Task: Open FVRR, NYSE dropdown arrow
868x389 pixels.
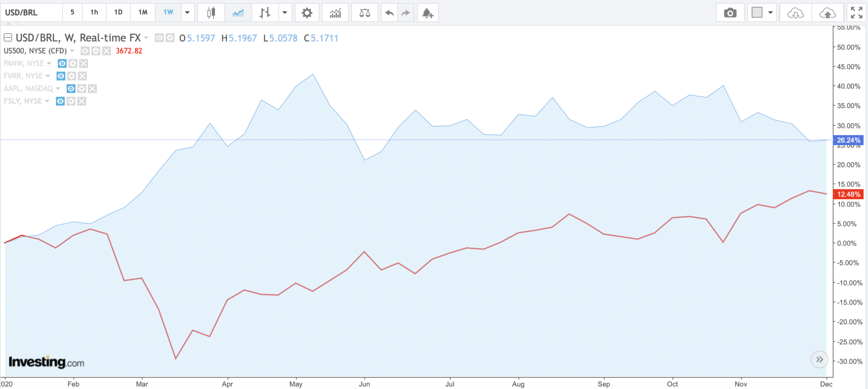Action: 48,76
